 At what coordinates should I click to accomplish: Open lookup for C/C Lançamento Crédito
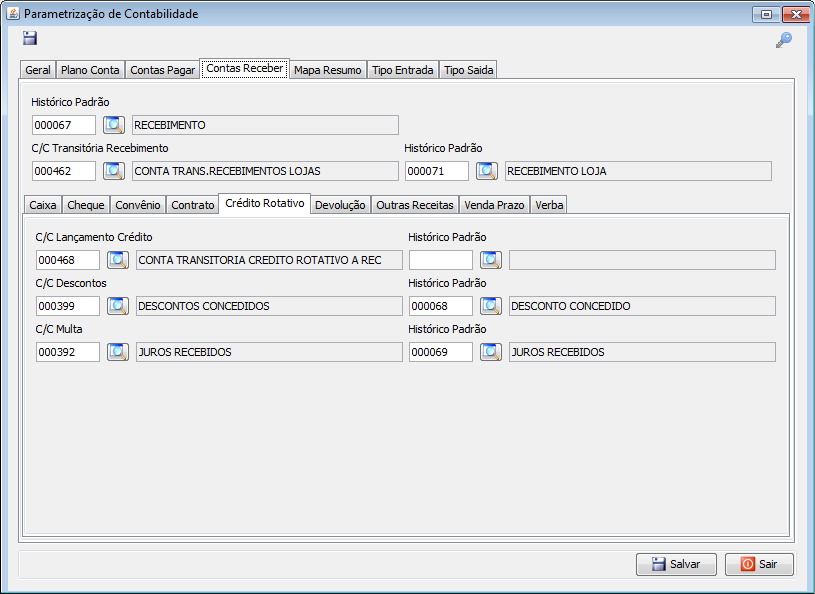click(118, 260)
